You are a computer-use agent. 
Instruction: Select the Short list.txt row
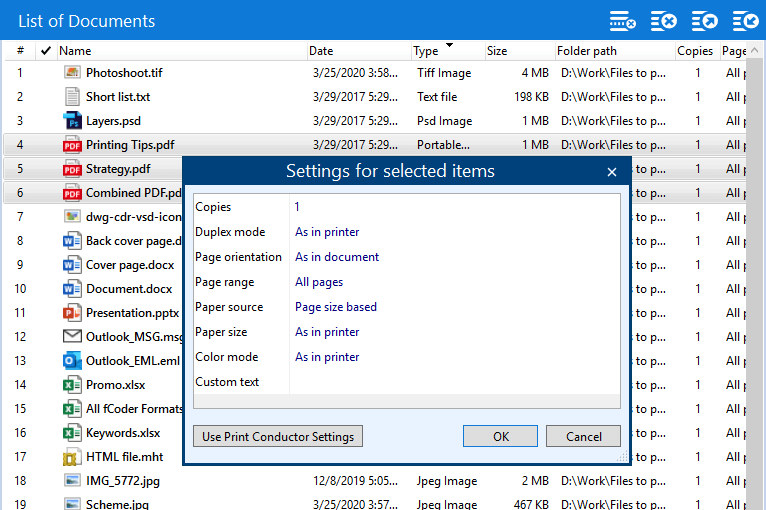coord(118,97)
